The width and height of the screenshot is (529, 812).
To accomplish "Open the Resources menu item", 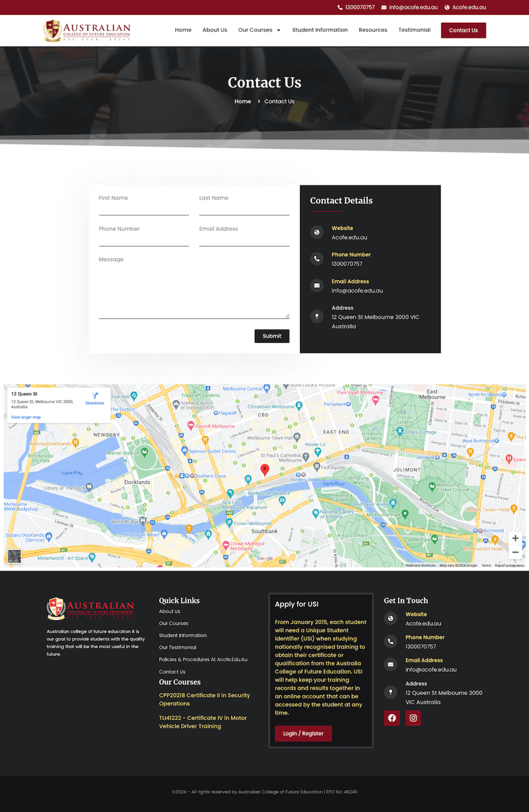I will (x=373, y=30).
